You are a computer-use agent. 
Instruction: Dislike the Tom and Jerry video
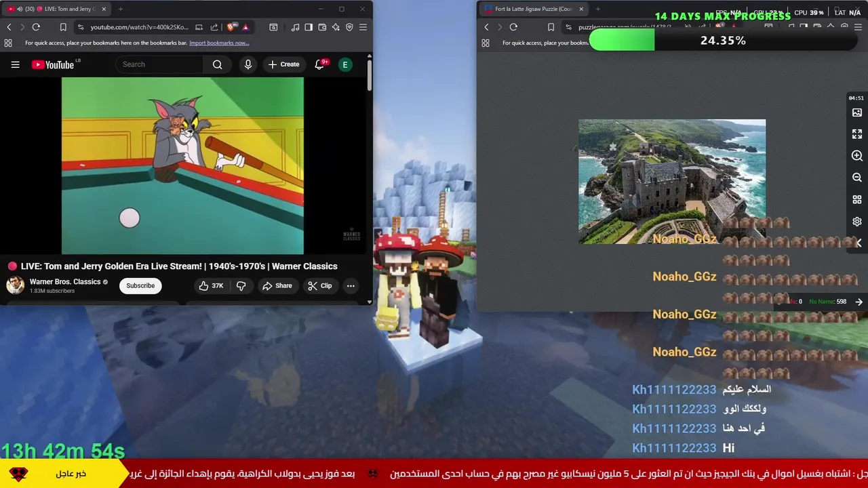241,285
